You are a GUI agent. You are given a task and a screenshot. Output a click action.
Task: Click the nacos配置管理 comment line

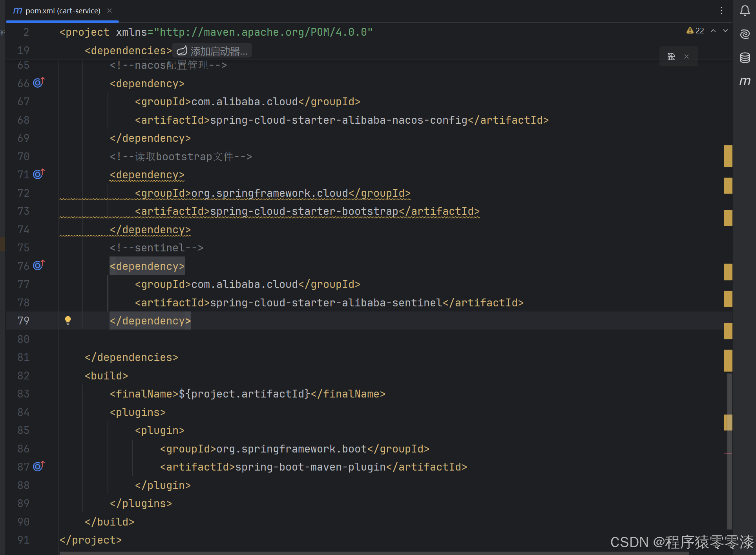click(168, 65)
